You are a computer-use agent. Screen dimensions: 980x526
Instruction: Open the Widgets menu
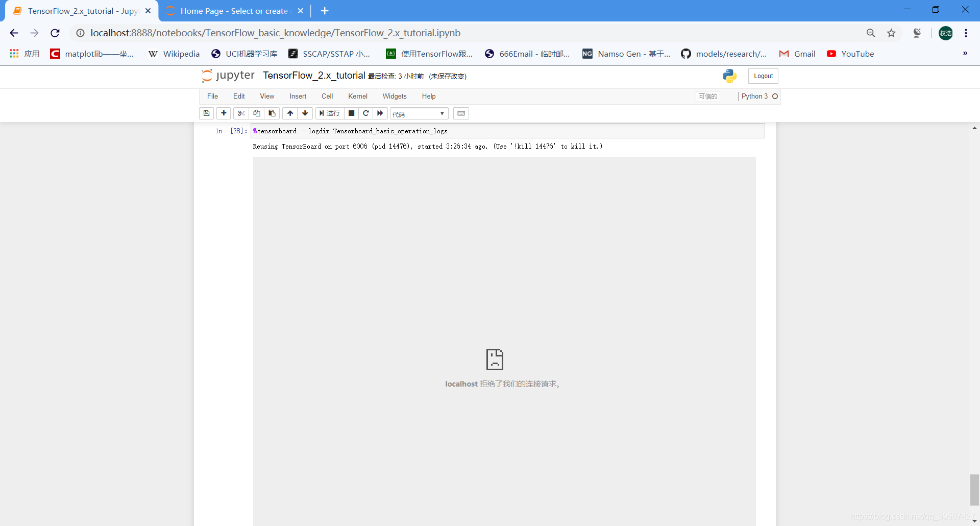[395, 97]
